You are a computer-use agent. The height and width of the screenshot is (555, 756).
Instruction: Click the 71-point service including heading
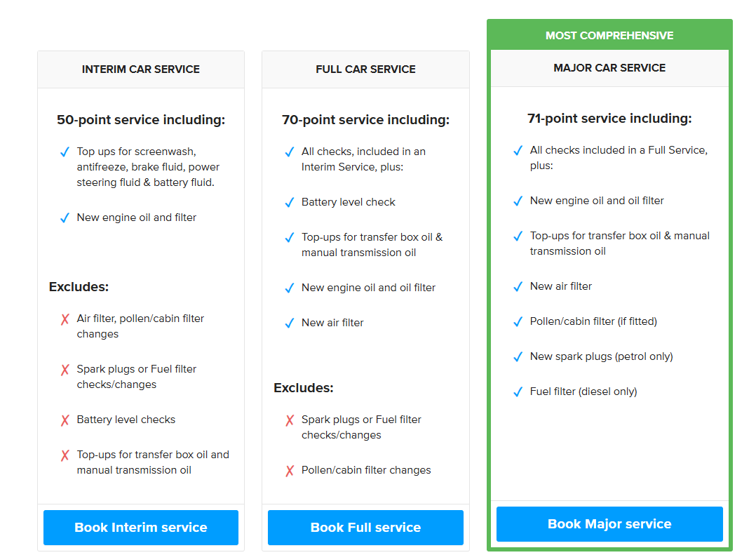609,119
